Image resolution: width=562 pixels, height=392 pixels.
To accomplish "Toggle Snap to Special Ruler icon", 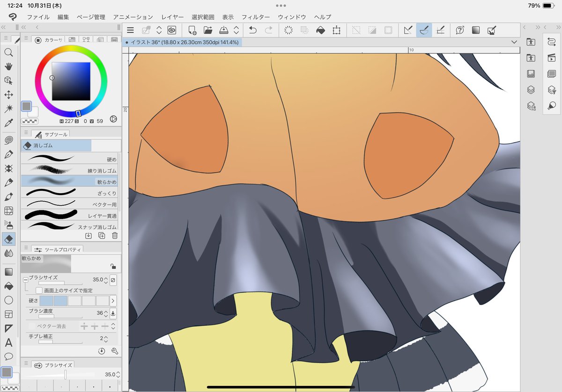I will click(424, 30).
